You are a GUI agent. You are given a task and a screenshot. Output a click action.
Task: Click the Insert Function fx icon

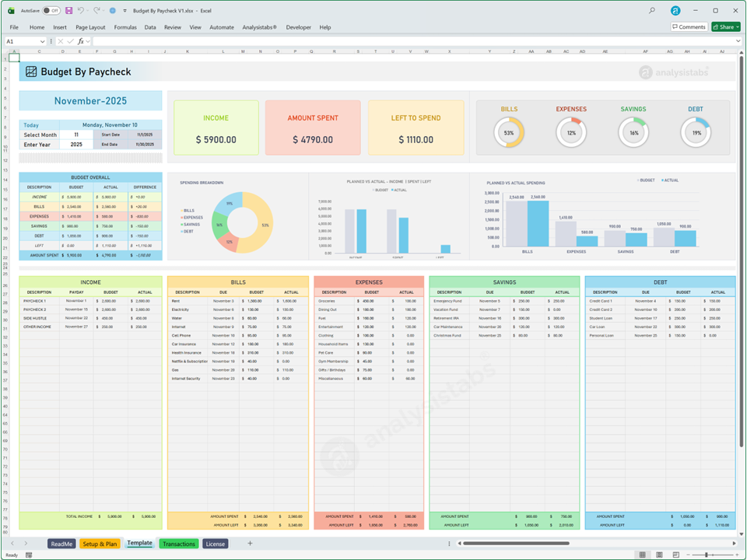81,41
